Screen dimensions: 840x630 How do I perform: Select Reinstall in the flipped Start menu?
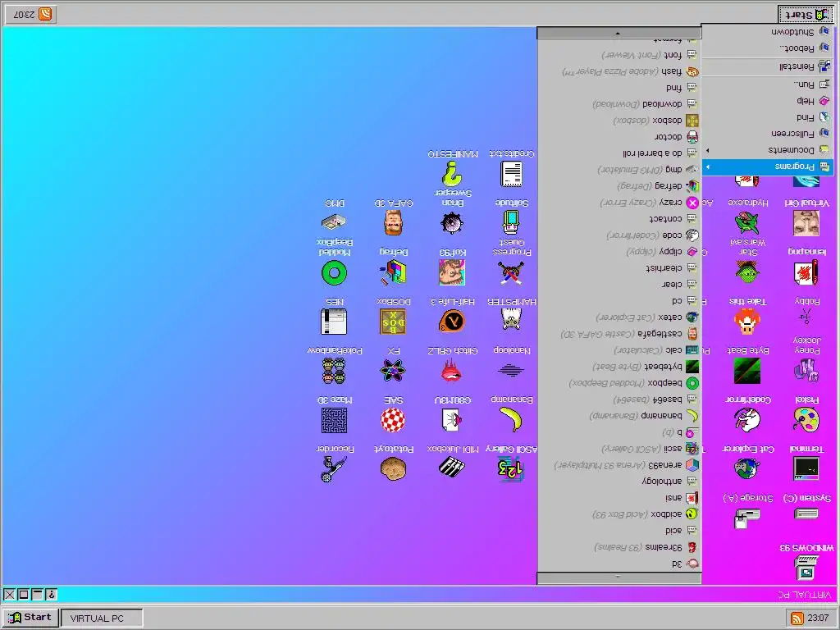(767, 66)
